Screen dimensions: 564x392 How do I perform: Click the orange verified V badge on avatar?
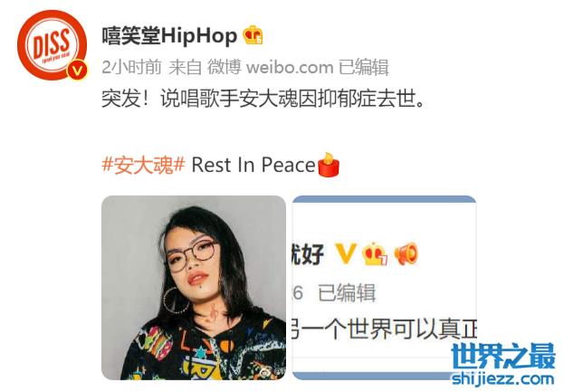coord(77,71)
